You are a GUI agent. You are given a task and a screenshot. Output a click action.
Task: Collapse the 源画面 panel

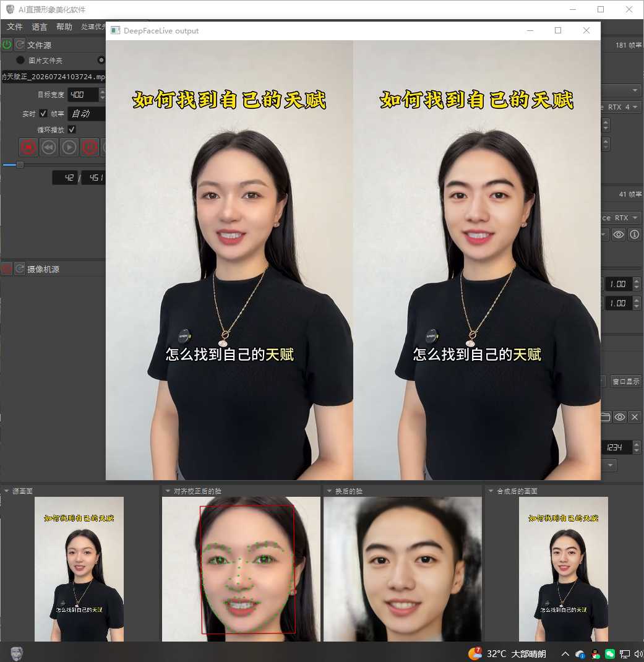6,491
